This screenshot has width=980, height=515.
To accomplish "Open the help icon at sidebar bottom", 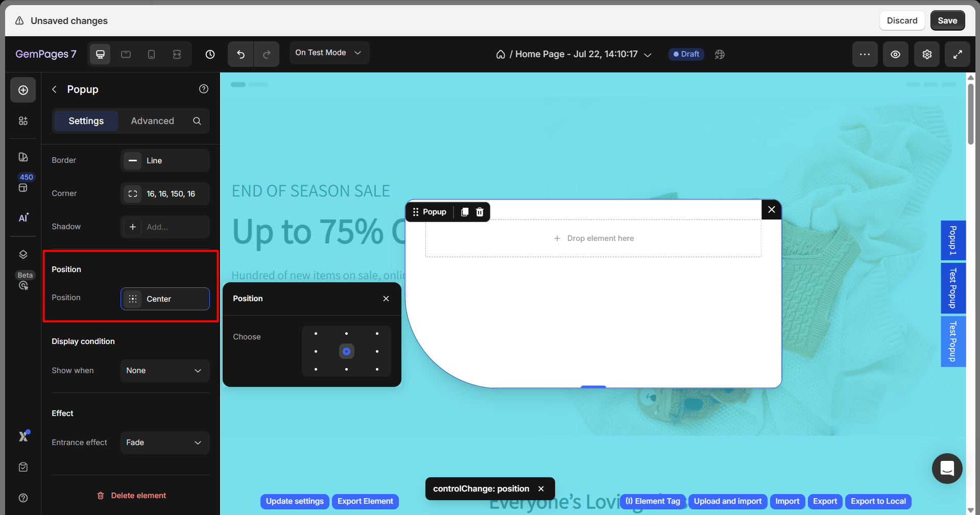I will click(x=23, y=498).
